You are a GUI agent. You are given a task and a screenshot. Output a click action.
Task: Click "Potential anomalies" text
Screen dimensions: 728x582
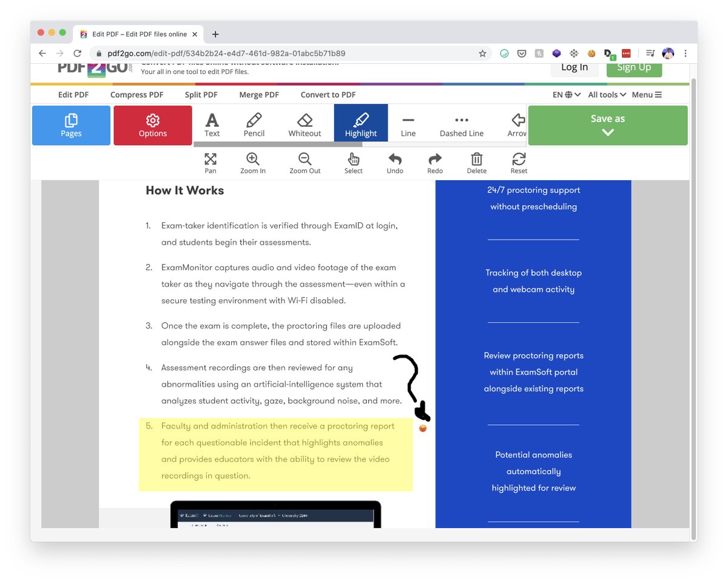(x=534, y=455)
